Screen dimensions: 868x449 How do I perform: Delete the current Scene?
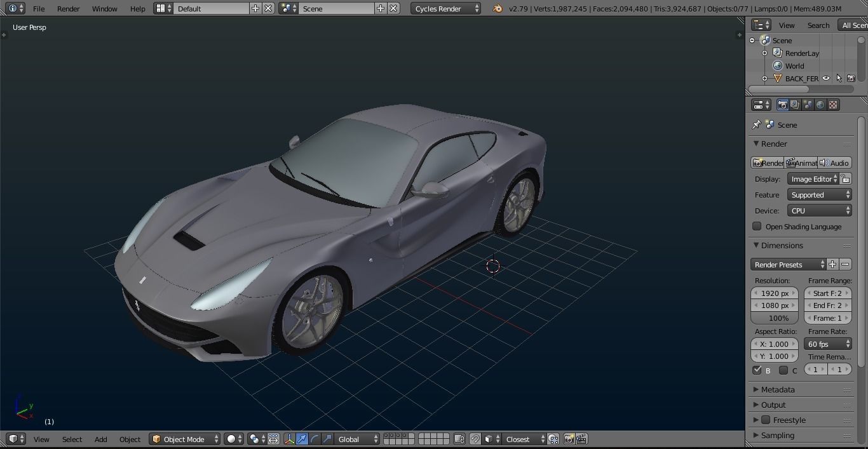[x=393, y=8]
